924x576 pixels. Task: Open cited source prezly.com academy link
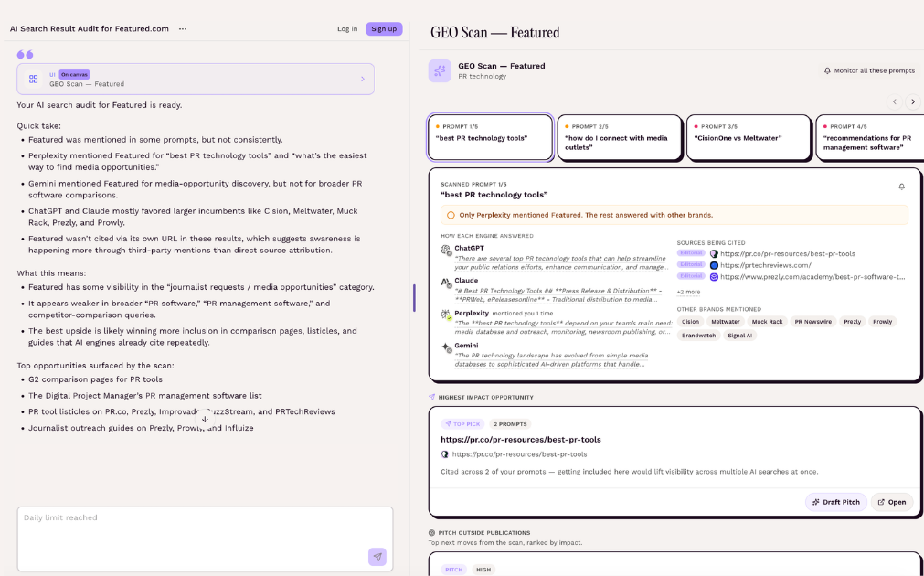point(812,276)
